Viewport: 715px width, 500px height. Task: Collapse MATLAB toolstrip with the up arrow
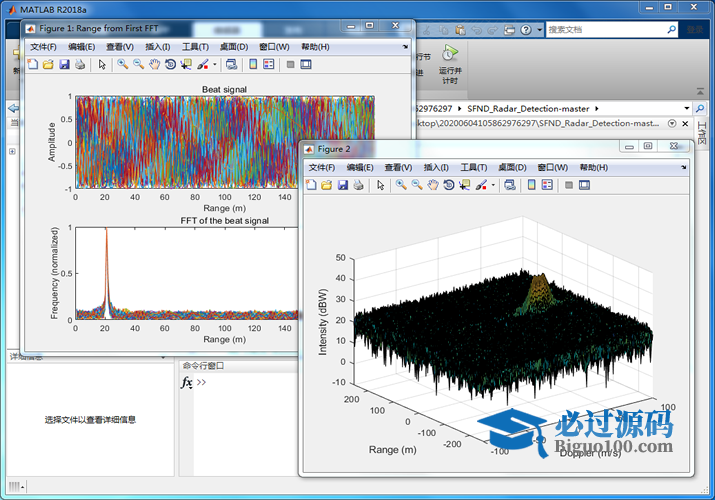point(700,92)
